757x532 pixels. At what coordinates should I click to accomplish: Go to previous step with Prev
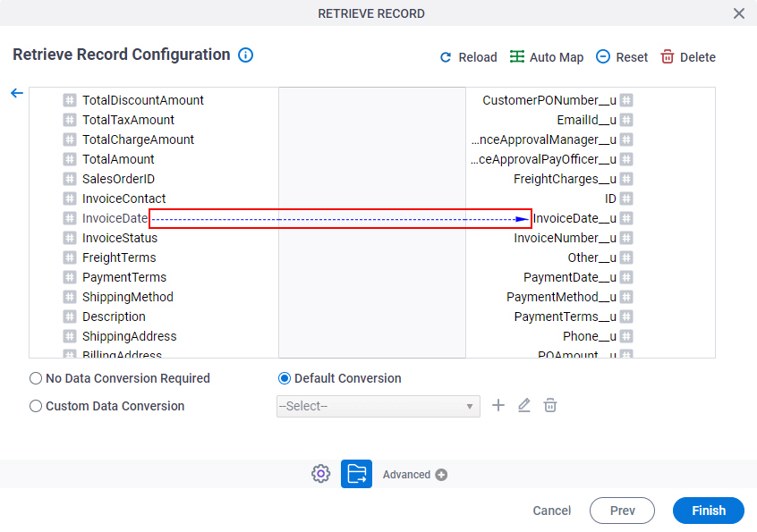(x=622, y=511)
